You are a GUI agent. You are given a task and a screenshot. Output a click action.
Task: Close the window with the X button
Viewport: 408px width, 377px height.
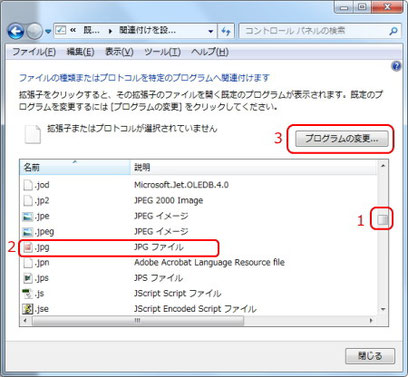point(387,7)
